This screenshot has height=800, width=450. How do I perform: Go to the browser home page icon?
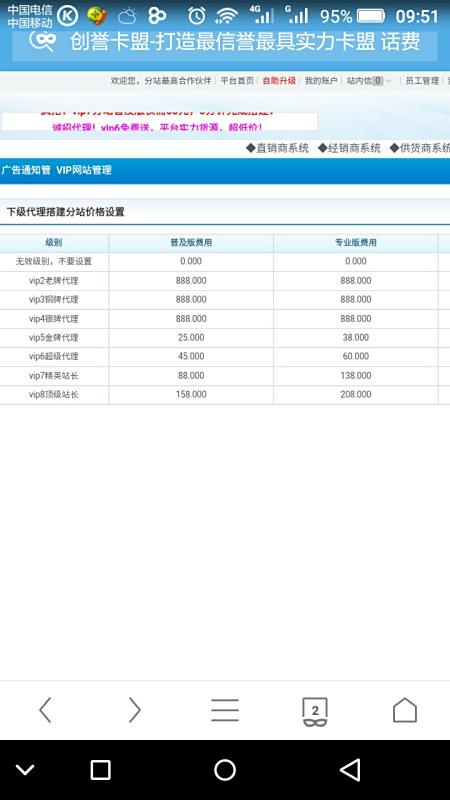(x=405, y=710)
